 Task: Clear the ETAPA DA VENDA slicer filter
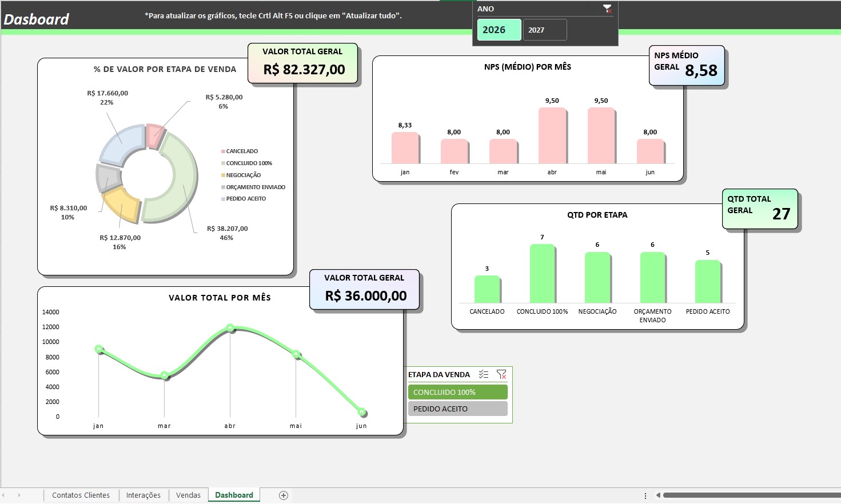click(501, 374)
